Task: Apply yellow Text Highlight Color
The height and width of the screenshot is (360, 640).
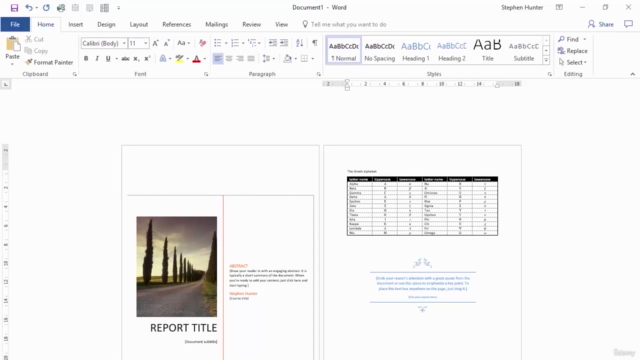Action: point(180,59)
